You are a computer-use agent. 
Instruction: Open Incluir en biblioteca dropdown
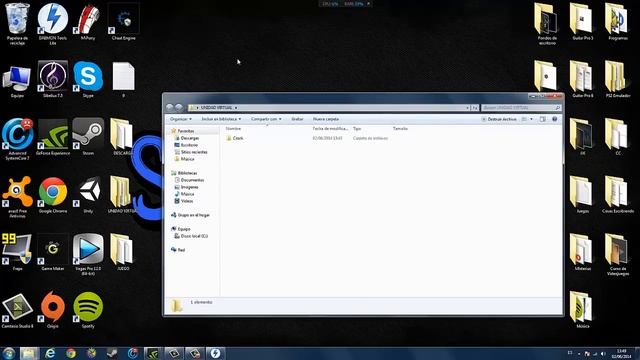click(221, 119)
